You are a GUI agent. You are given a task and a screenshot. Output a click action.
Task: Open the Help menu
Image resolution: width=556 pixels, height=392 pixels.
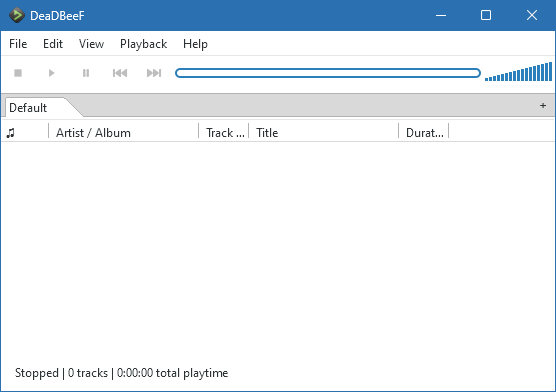[195, 44]
